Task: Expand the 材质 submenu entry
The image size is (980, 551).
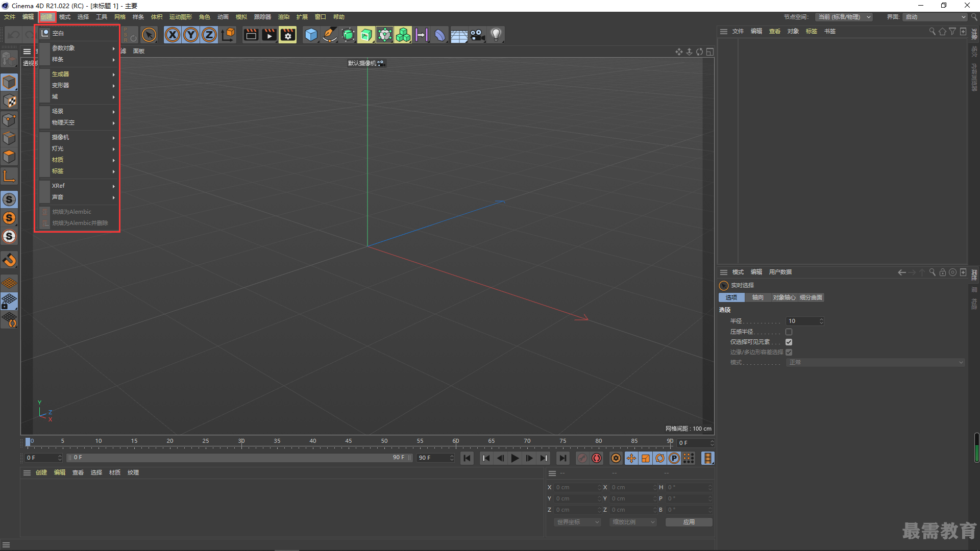Action: click(x=79, y=160)
